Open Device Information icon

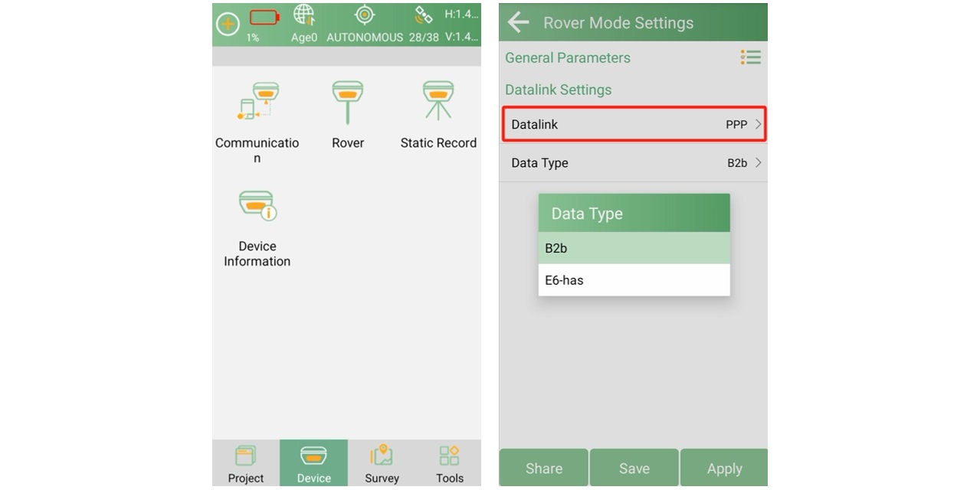point(257,207)
